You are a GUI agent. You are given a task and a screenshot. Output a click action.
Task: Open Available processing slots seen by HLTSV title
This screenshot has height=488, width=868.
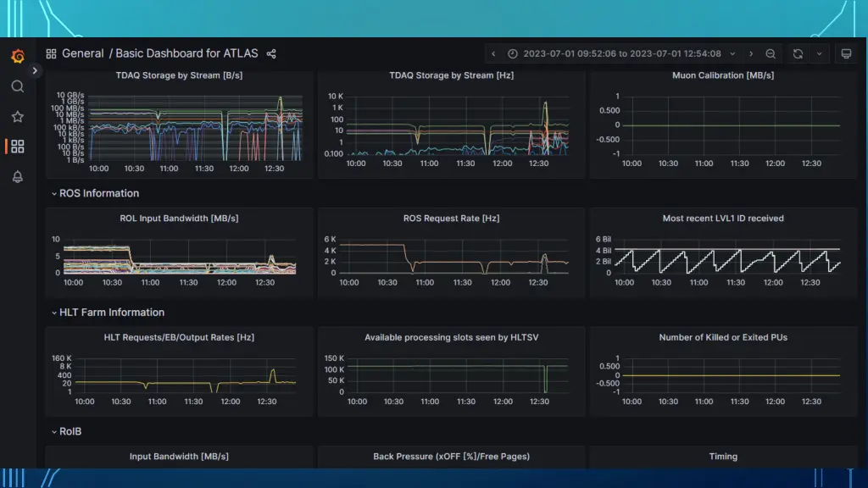click(451, 337)
